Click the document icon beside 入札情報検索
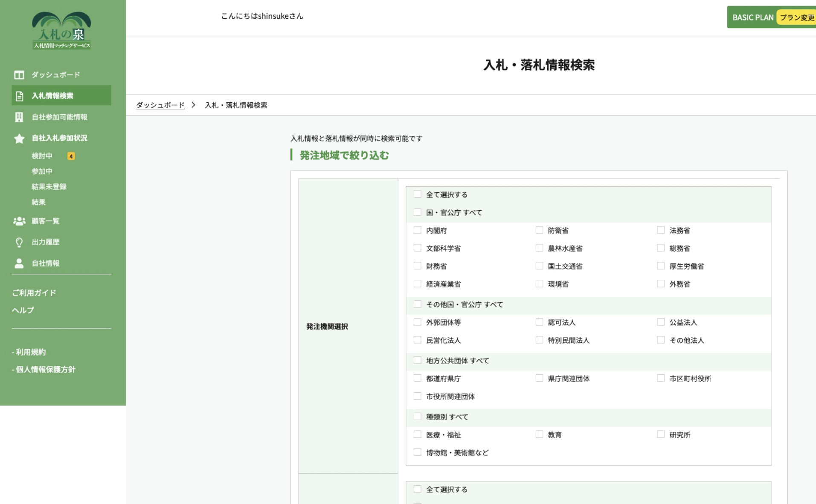This screenshot has width=816, height=504. (19, 96)
